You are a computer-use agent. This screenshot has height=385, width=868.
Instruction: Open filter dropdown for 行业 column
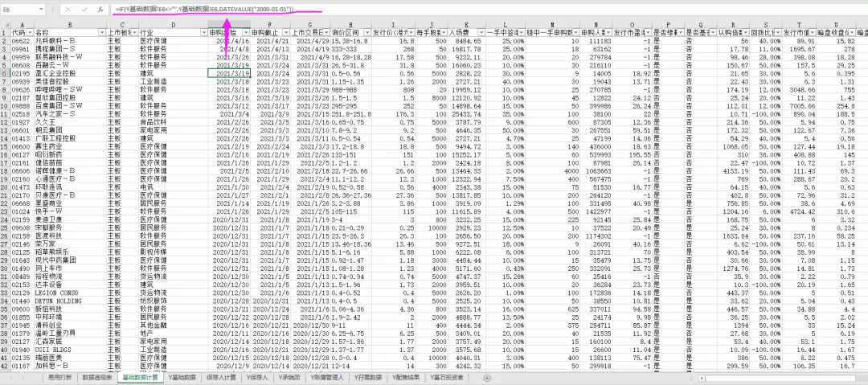click(x=203, y=33)
